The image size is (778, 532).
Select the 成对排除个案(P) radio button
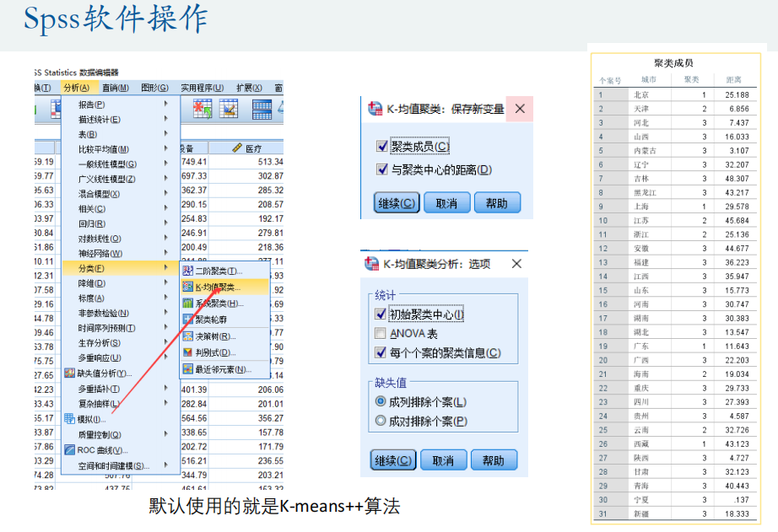[381, 421]
